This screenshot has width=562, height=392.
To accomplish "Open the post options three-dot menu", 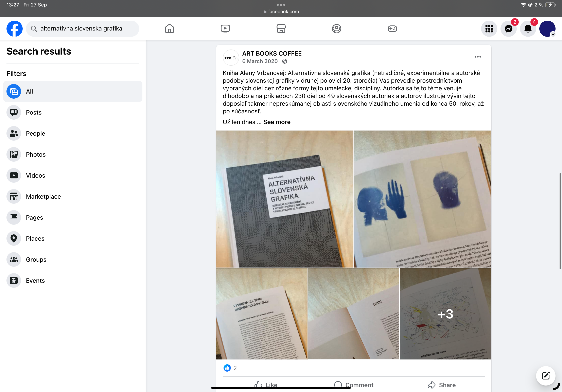I will (x=478, y=57).
